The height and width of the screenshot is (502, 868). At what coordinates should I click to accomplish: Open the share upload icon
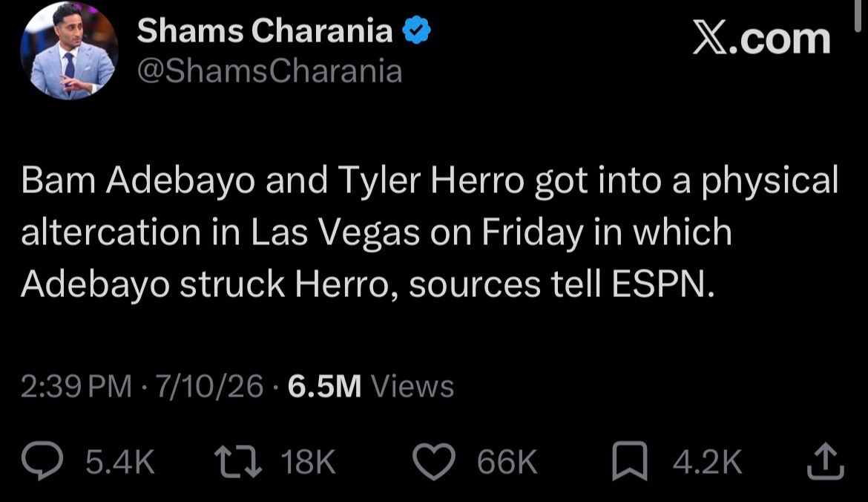coord(826,460)
